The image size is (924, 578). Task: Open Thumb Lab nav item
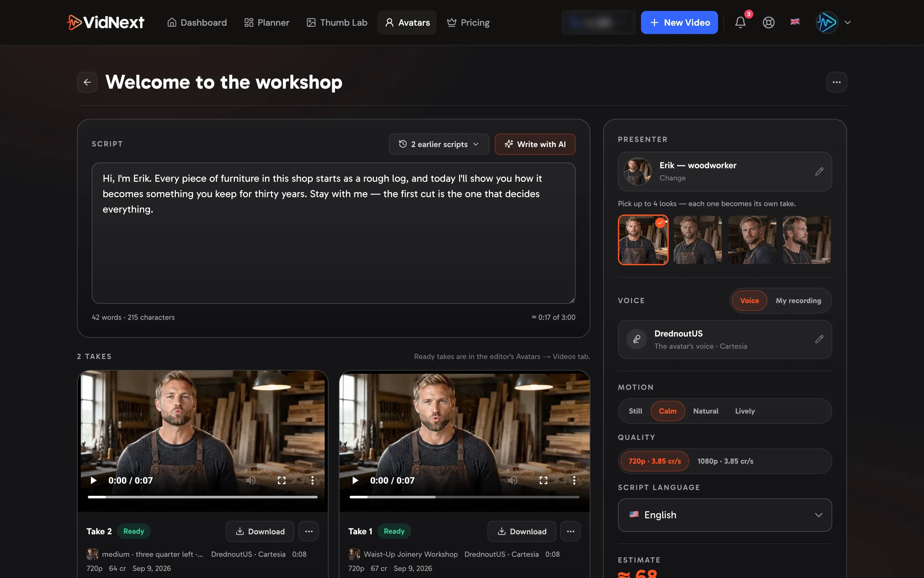pos(337,22)
